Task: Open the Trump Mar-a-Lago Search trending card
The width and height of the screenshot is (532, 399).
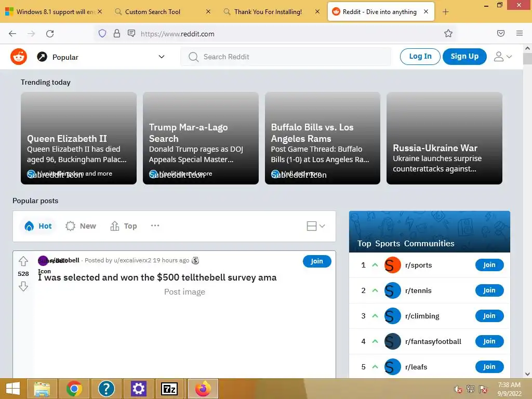Action: click(201, 138)
